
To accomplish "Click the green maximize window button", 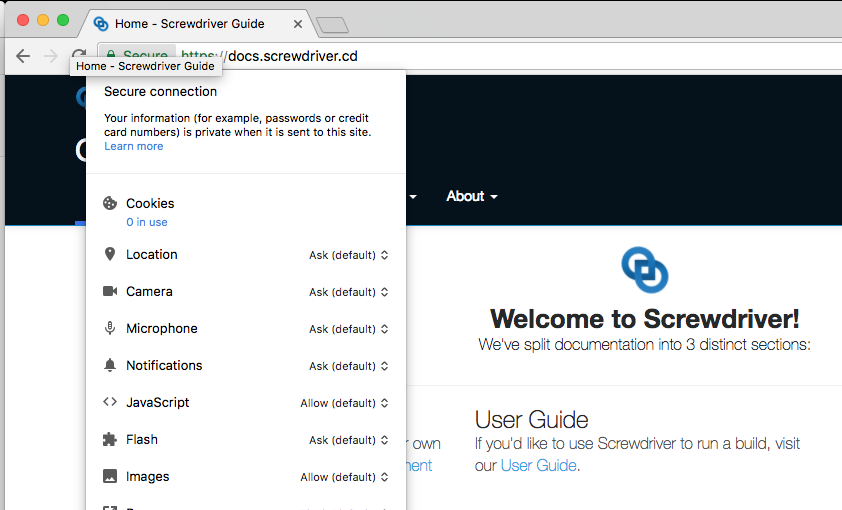I will (63, 20).
